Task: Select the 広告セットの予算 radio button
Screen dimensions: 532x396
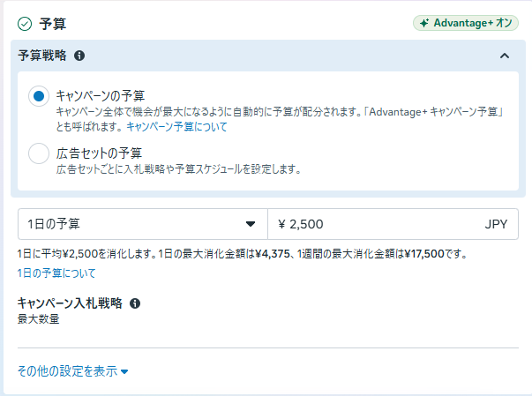Action: coord(39,153)
